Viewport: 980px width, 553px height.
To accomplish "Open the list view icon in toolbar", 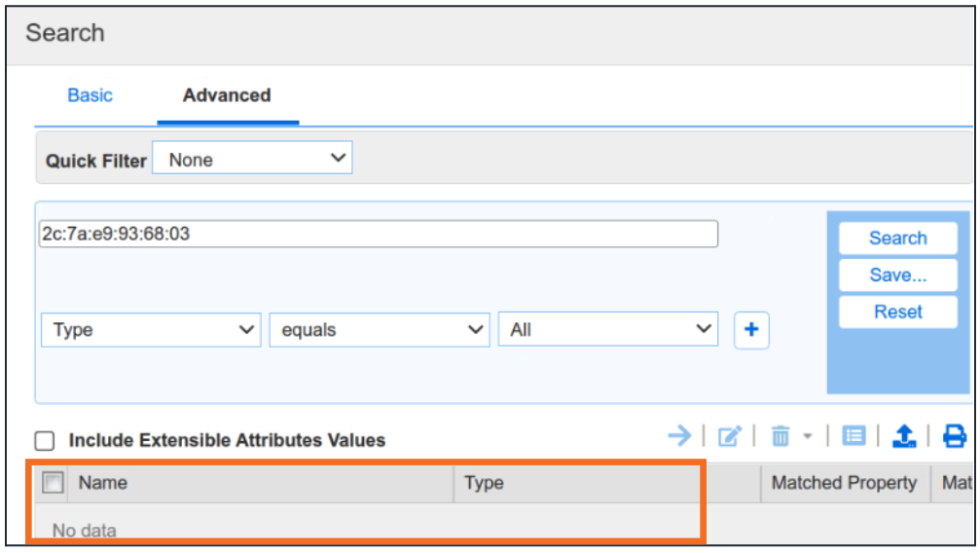I will [x=853, y=437].
